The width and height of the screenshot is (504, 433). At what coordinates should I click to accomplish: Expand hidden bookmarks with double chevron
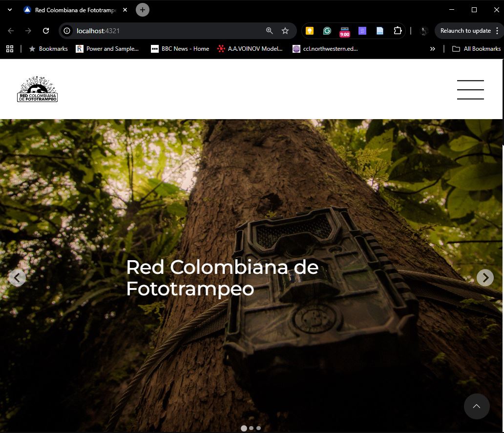(x=433, y=49)
